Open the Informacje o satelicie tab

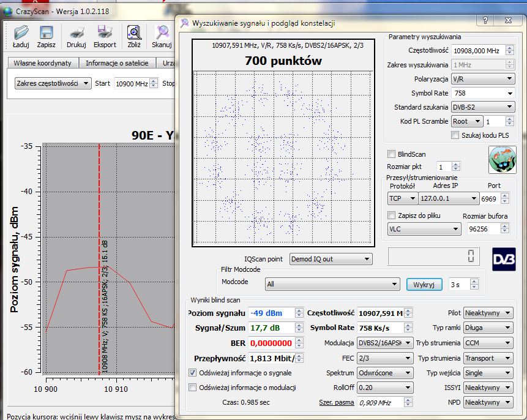[x=117, y=63]
